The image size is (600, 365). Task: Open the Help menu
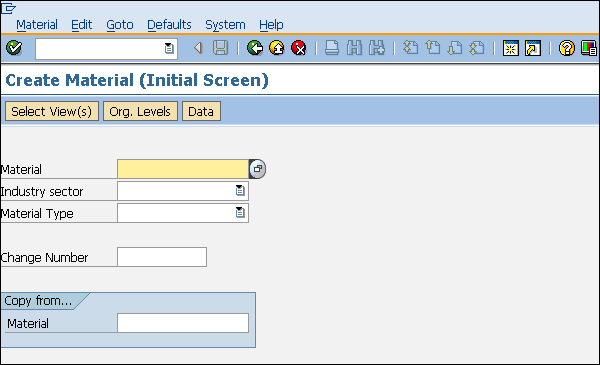coord(271,25)
